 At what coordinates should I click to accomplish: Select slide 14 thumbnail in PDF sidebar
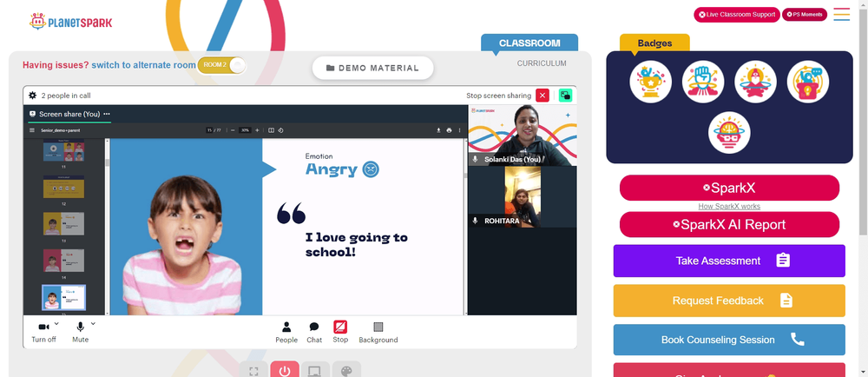pyautogui.click(x=63, y=261)
